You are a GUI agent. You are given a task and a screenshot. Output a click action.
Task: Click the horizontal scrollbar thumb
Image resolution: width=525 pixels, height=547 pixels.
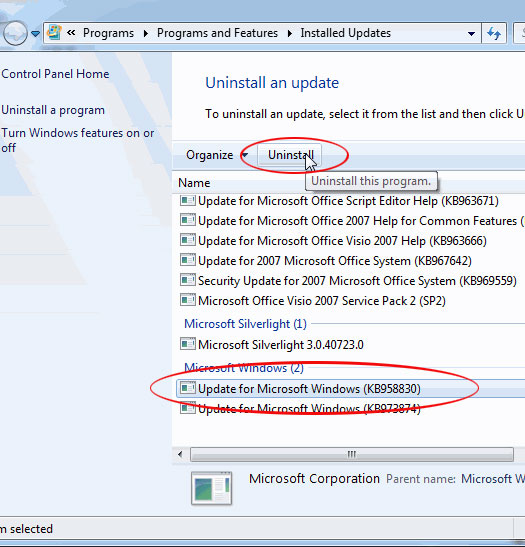pyautogui.click(x=352, y=455)
